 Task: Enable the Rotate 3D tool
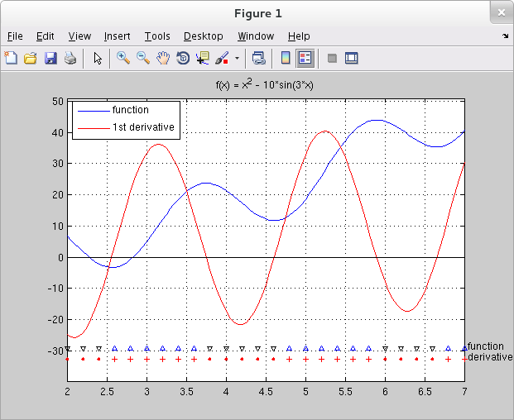183,58
